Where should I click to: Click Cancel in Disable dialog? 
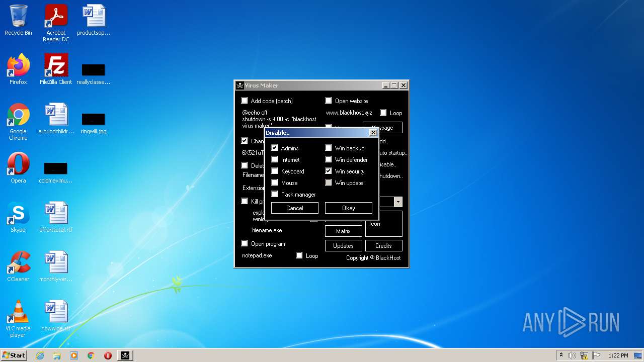click(x=295, y=208)
